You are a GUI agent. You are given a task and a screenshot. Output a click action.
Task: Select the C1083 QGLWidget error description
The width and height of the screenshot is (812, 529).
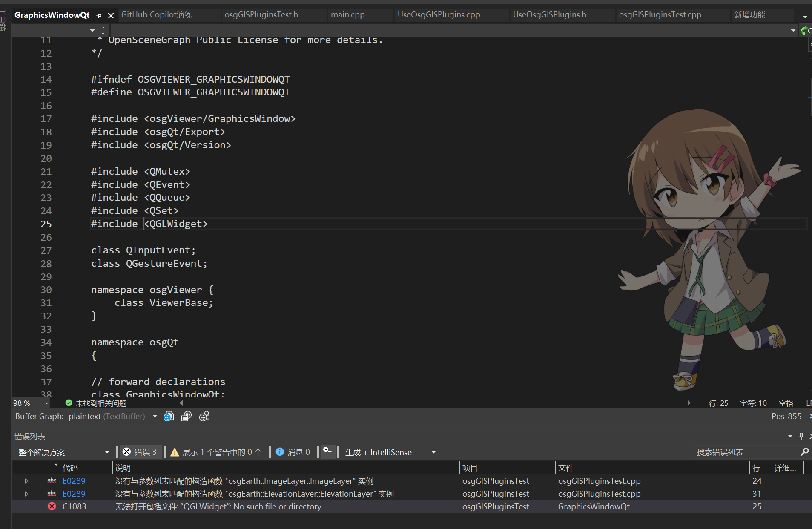(218, 506)
